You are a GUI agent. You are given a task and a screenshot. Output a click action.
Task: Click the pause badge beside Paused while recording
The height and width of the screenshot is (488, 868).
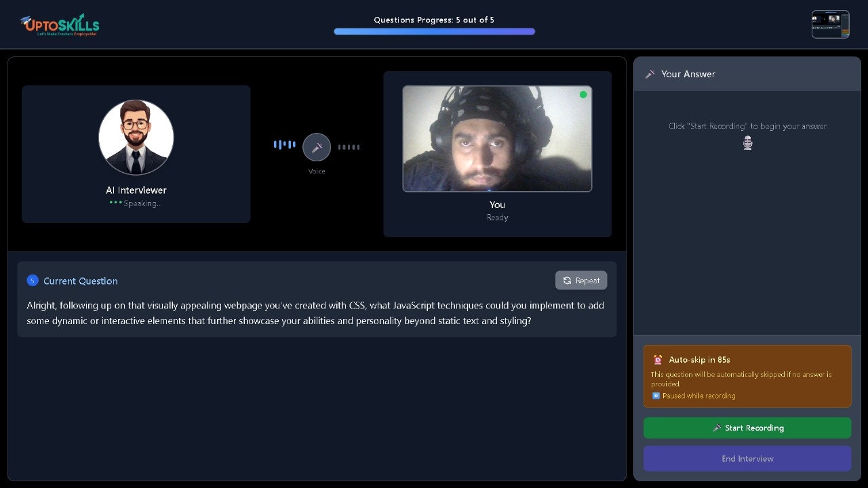[656, 395]
